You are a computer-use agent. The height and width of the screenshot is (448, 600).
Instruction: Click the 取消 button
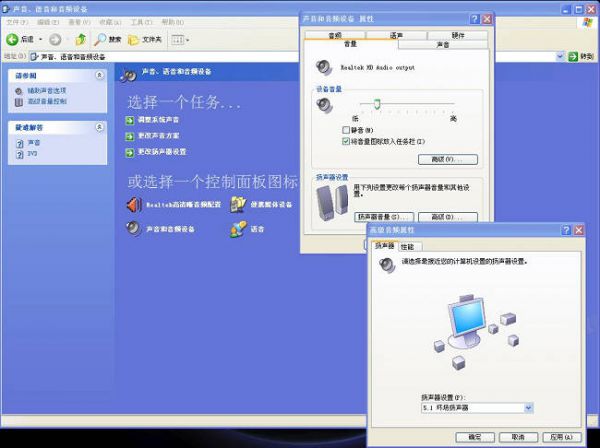tap(518, 437)
